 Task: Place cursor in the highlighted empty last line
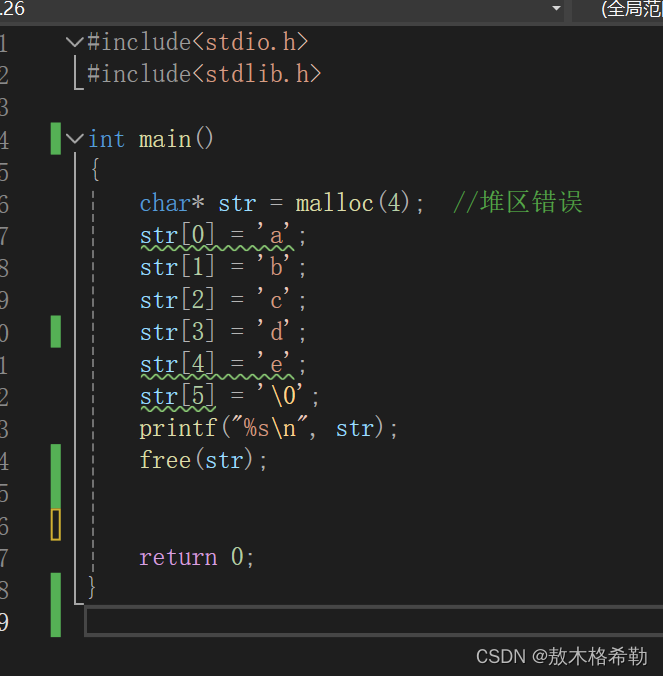pyautogui.click(x=374, y=621)
